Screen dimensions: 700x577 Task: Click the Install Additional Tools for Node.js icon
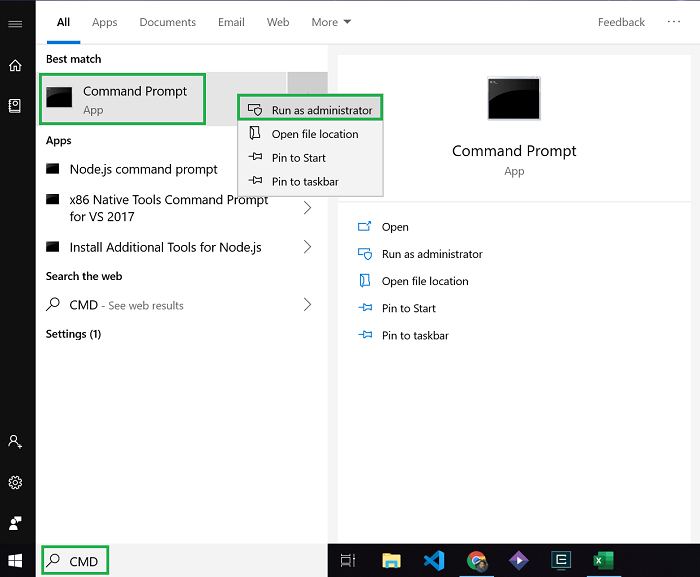[x=53, y=247]
